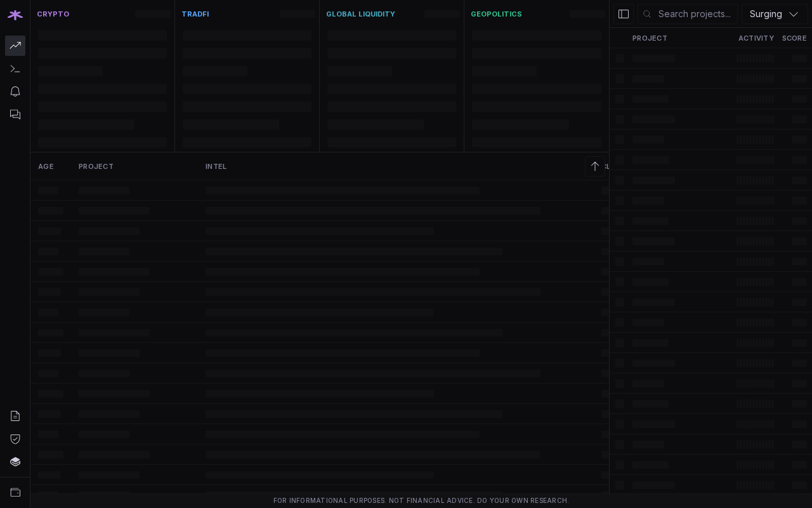812x508 pixels.
Task: Select the GEOPOLITICS panel header
Action: [x=496, y=14]
